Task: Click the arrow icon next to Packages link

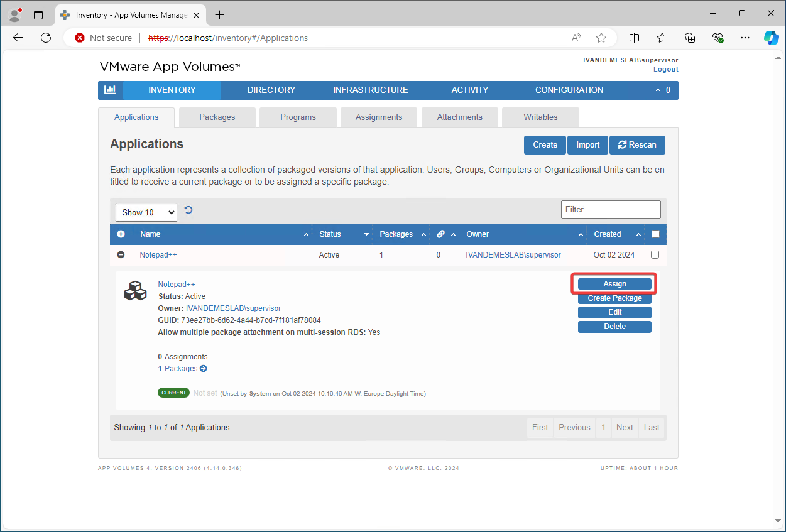Action: tap(204, 369)
